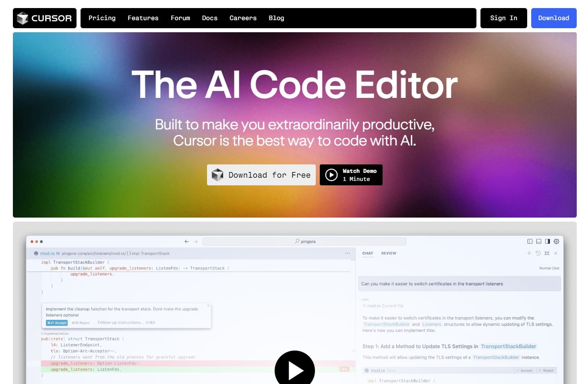The height and width of the screenshot is (384, 588).
Task: Accept the inline edit suggestion
Action: click(57, 323)
